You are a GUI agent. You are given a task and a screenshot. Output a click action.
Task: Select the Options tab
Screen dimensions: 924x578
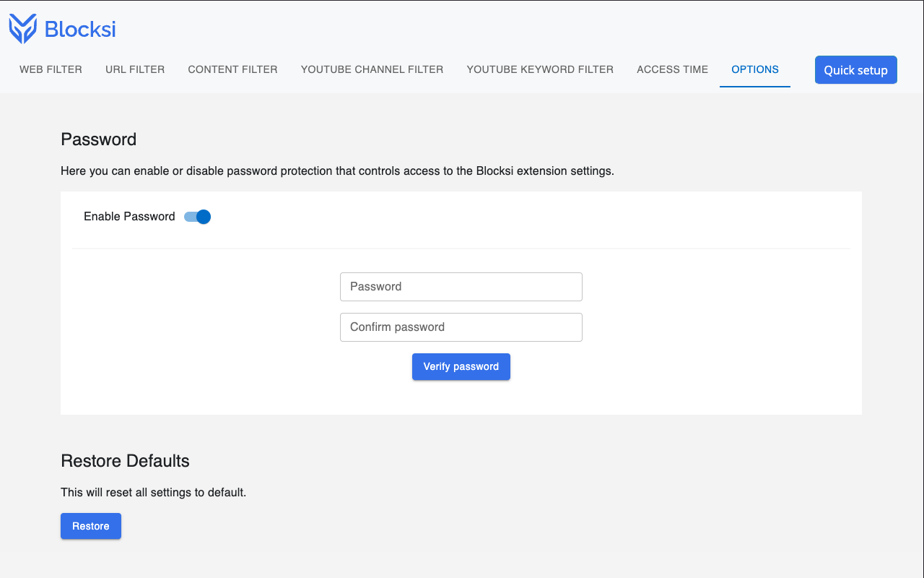pyautogui.click(x=755, y=69)
